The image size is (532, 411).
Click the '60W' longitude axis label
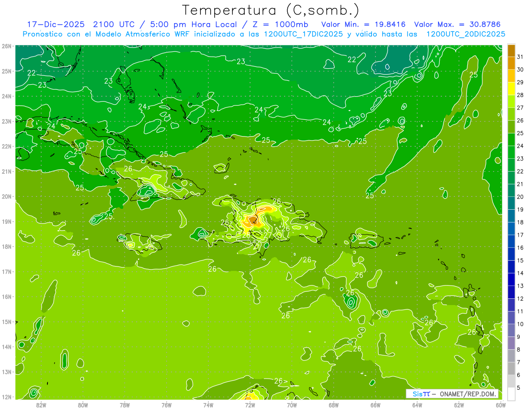(501, 404)
